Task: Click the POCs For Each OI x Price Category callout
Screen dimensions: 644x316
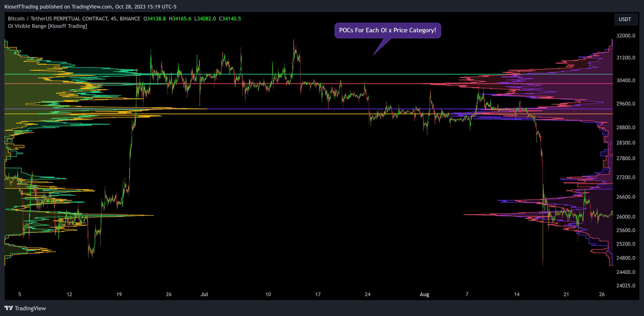Action: pyautogui.click(x=388, y=30)
